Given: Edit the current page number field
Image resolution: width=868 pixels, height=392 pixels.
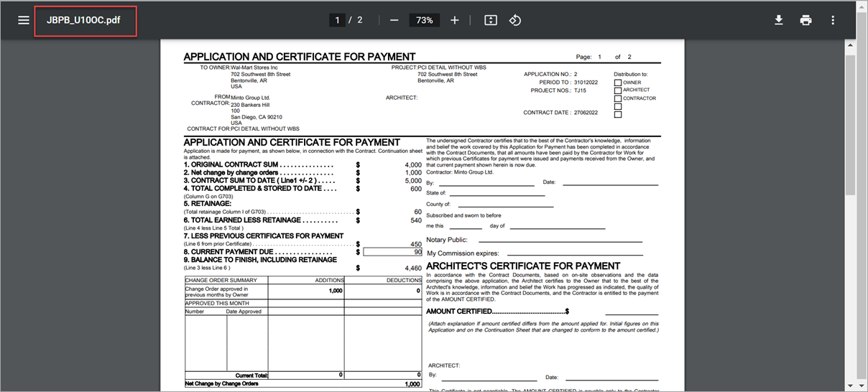Looking at the screenshot, I should tap(338, 20).
